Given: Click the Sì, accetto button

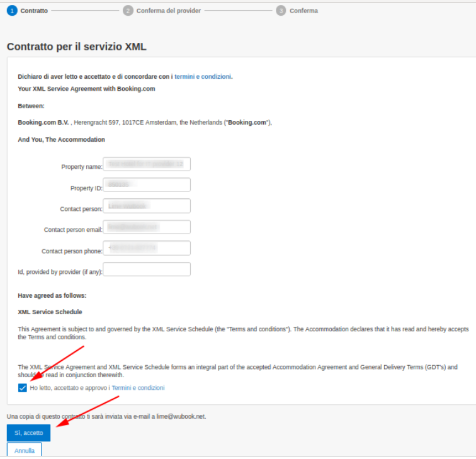Looking at the screenshot, I should [28, 433].
